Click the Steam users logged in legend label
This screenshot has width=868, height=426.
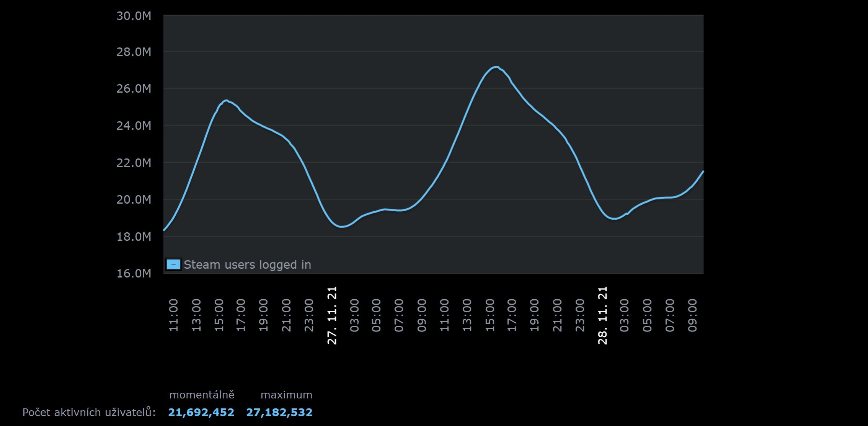pyautogui.click(x=247, y=264)
